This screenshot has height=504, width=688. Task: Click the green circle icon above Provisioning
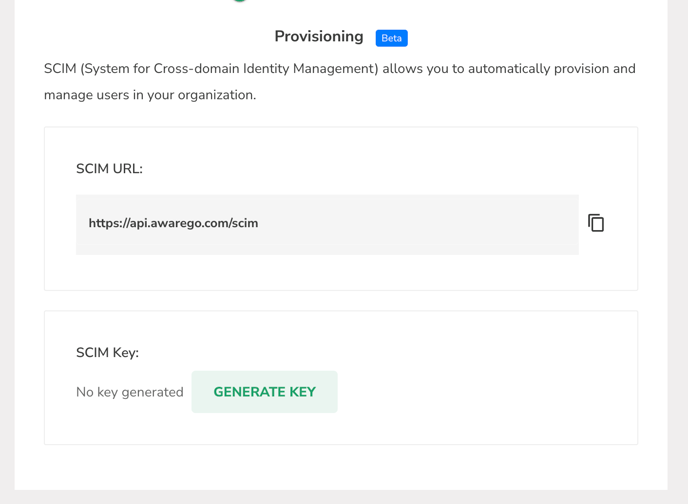coord(239,1)
